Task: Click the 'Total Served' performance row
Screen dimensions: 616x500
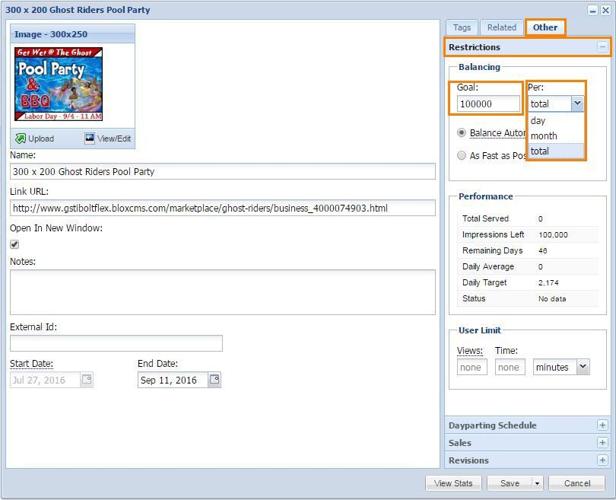Action: pos(528,219)
